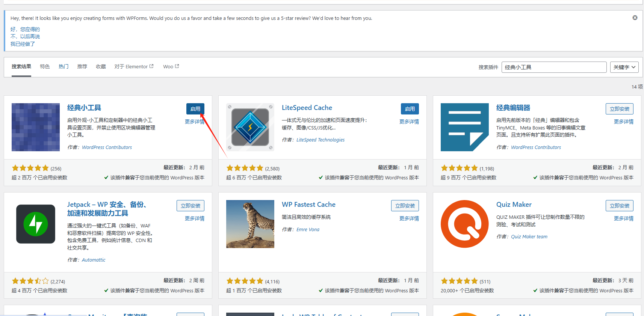This screenshot has width=644, height=316.
Task: Open the 推荐 plugins tab
Action: click(82, 66)
